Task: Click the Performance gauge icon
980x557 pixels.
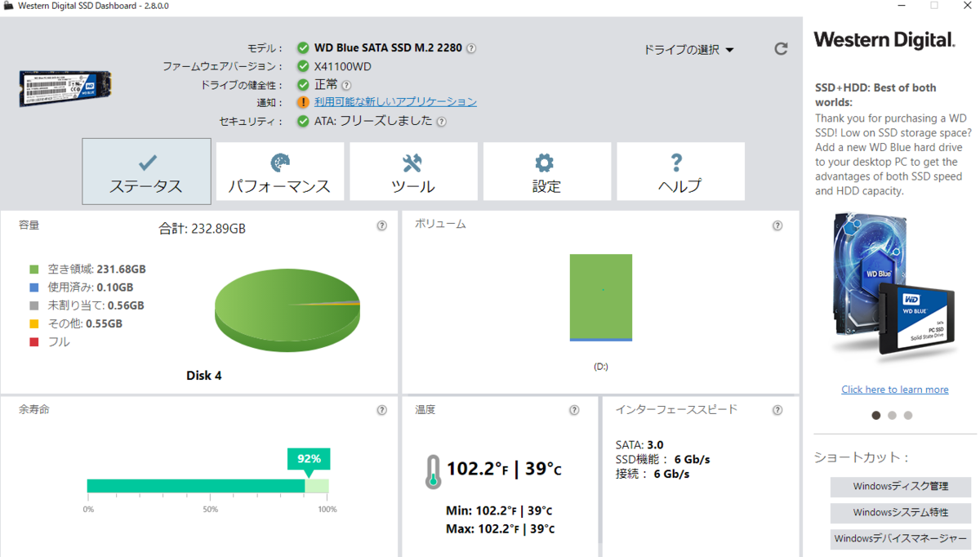Action: [x=279, y=159]
